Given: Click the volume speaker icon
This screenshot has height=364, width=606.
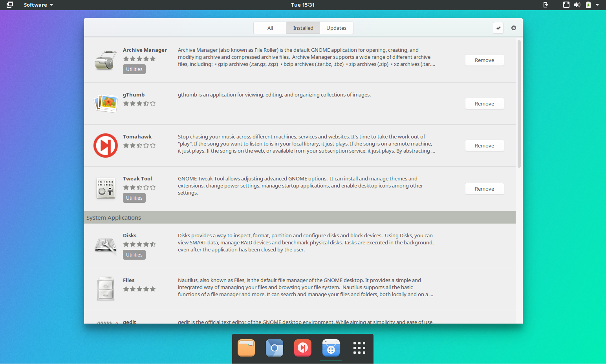Looking at the screenshot, I should (x=577, y=5).
